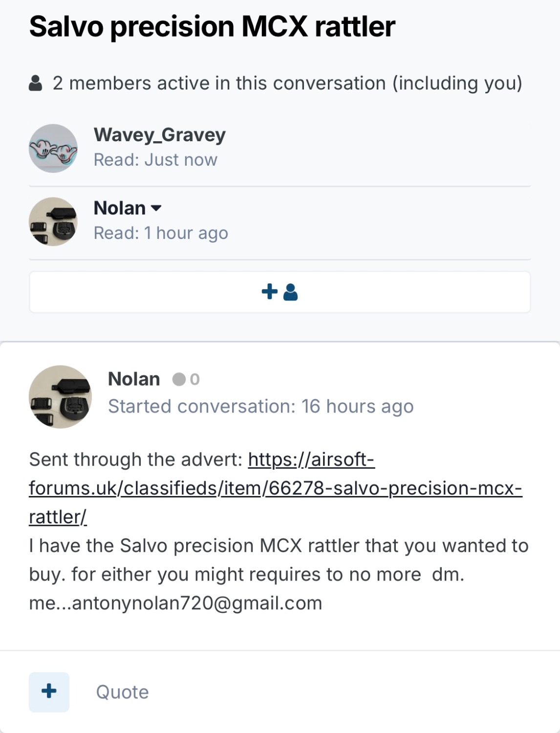This screenshot has width=560, height=733.
Task: Click the antonynolan720@gmail.com email text
Action: click(x=197, y=603)
